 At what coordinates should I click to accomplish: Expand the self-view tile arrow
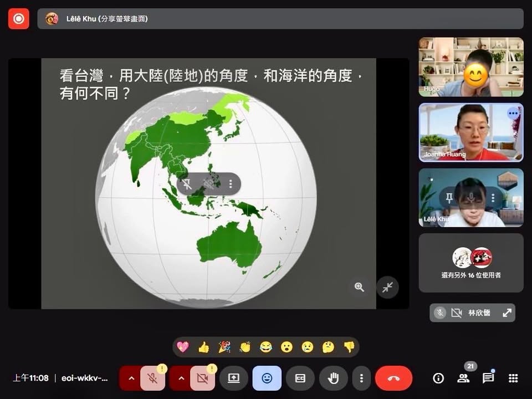507,313
